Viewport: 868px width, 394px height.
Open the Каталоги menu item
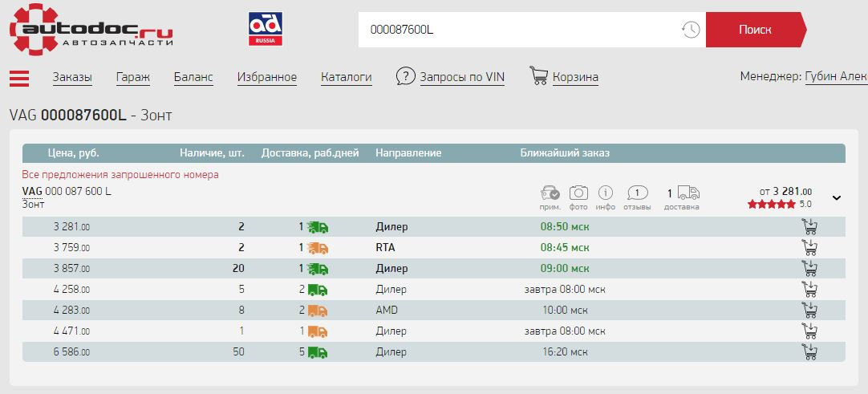(x=346, y=78)
